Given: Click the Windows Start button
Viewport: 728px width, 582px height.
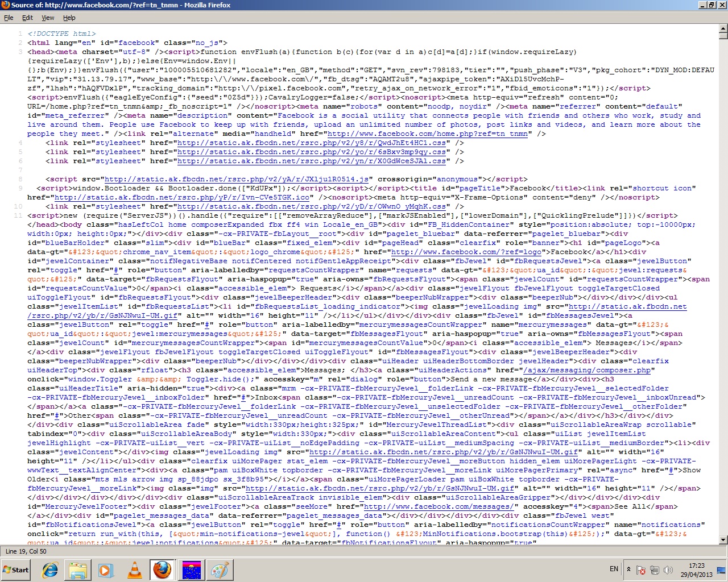Looking at the screenshot, I should point(16,569).
